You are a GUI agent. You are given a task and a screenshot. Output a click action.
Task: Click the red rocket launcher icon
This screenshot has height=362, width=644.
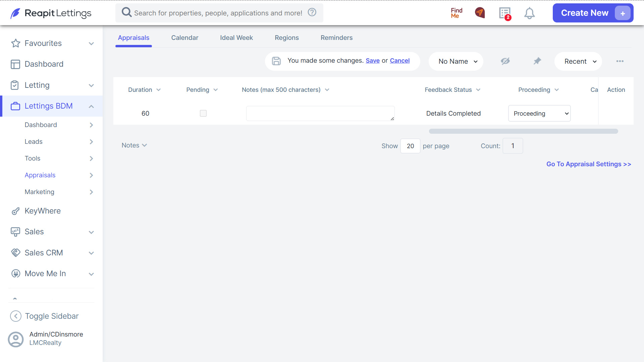click(x=480, y=13)
